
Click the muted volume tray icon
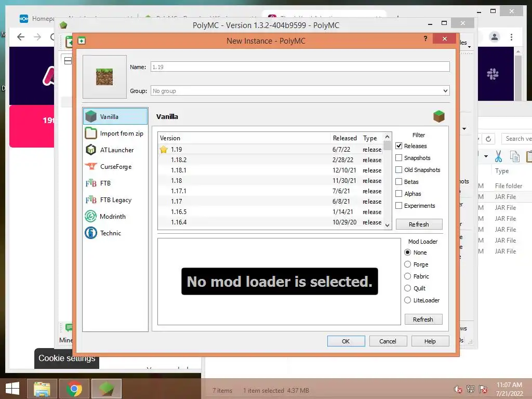(458, 389)
